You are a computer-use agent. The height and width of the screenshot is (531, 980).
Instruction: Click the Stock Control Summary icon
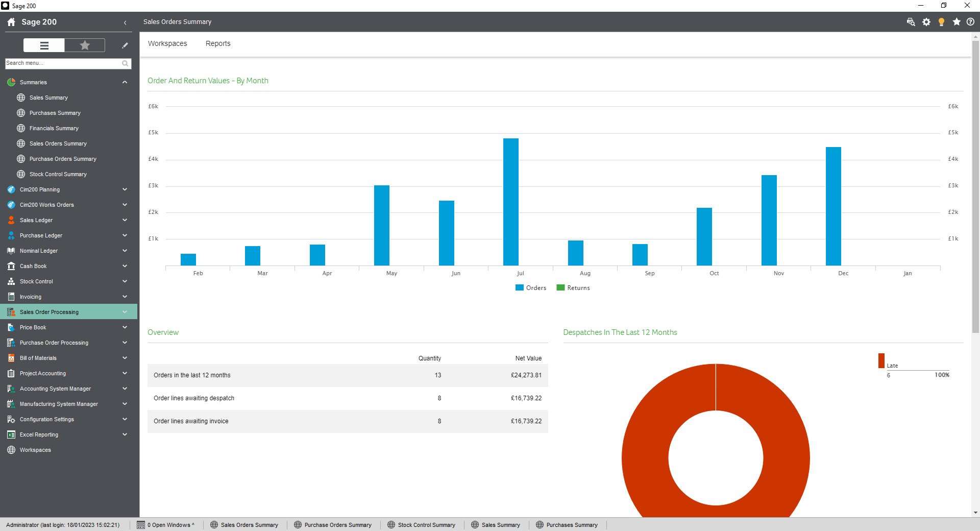pos(20,174)
